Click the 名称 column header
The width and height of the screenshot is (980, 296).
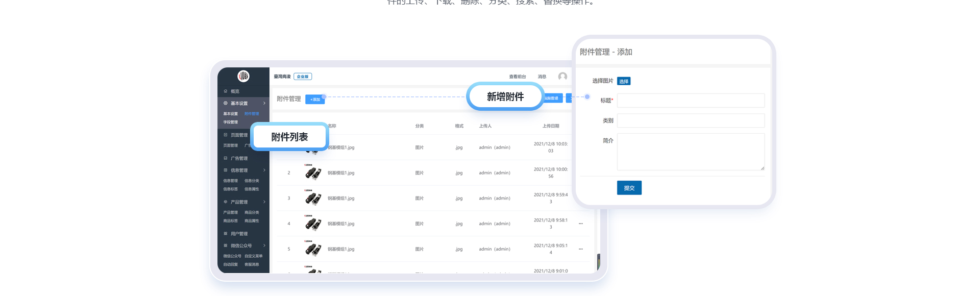coord(332,126)
